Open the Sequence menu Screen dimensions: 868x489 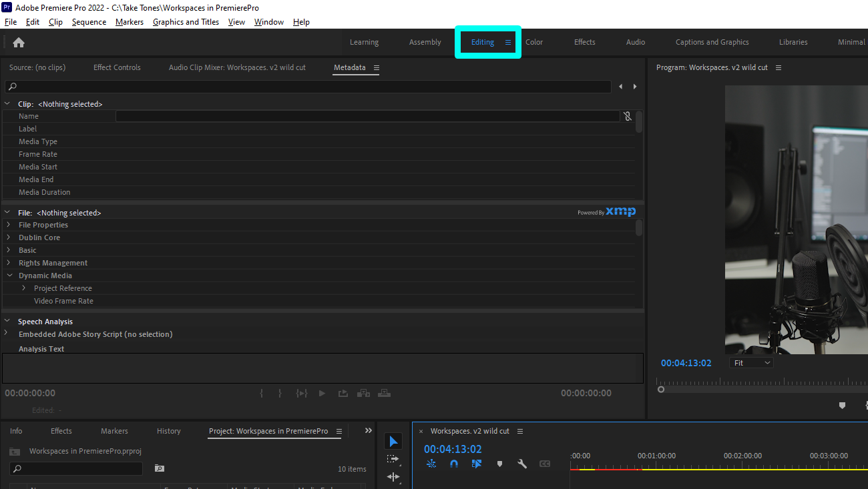[89, 22]
